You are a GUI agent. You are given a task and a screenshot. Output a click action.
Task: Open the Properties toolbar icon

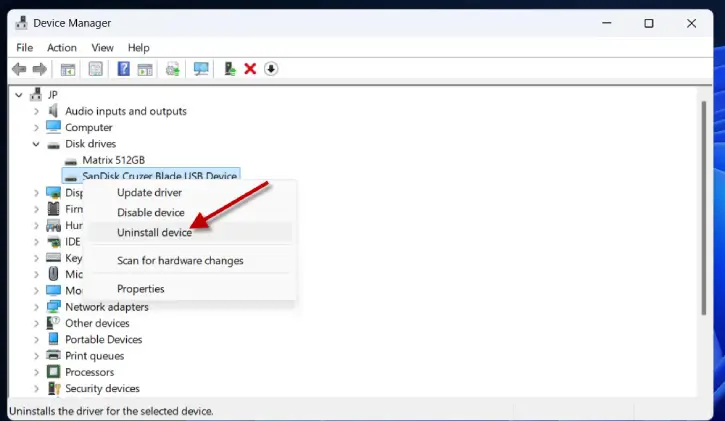[x=95, y=69]
